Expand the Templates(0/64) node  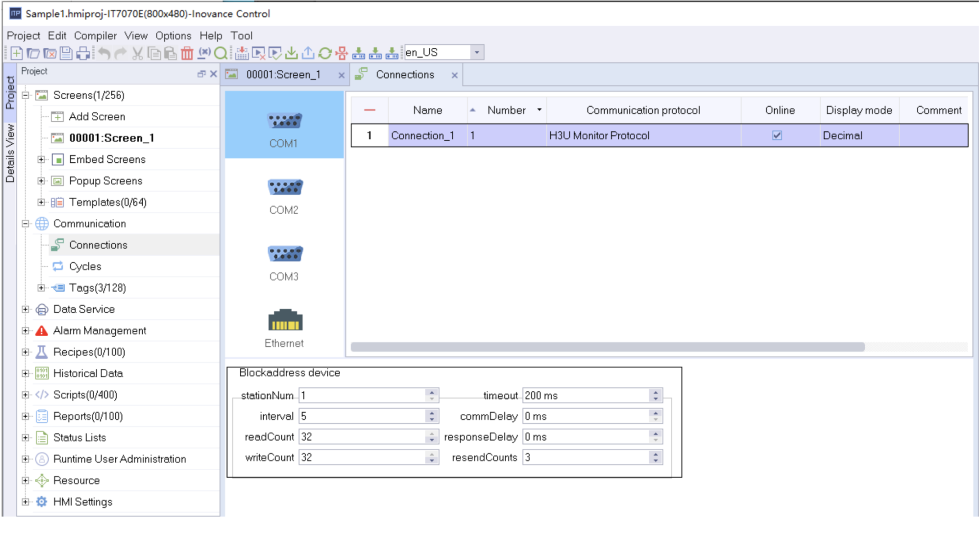pyautogui.click(x=41, y=202)
